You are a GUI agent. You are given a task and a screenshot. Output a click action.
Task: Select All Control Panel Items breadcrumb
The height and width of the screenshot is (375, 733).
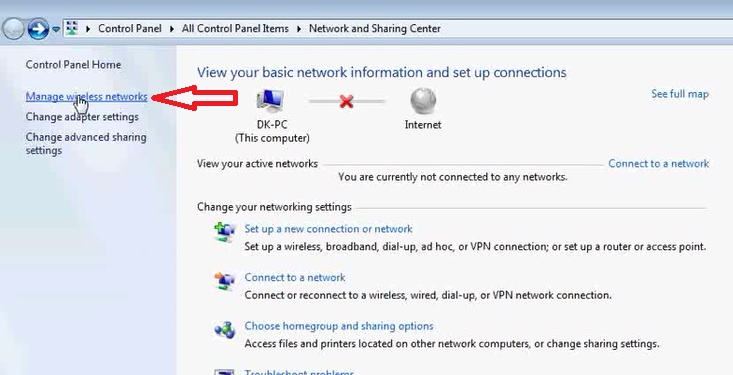pyautogui.click(x=235, y=29)
